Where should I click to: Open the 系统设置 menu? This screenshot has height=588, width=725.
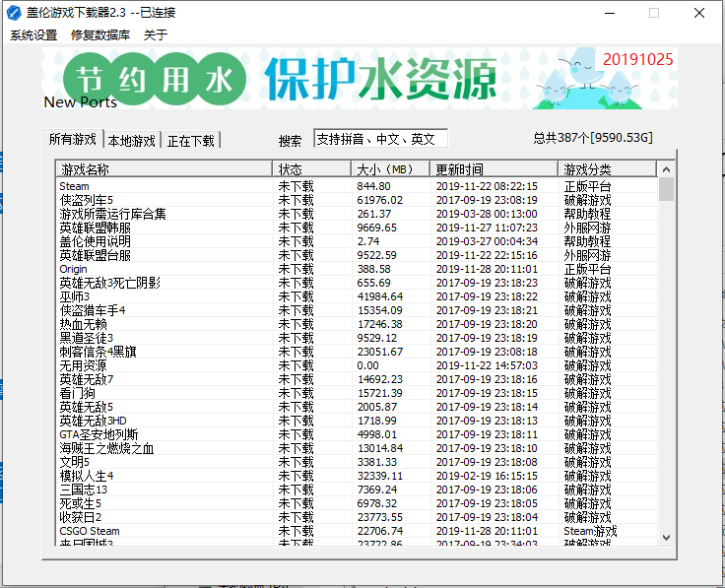[x=33, y=34]
